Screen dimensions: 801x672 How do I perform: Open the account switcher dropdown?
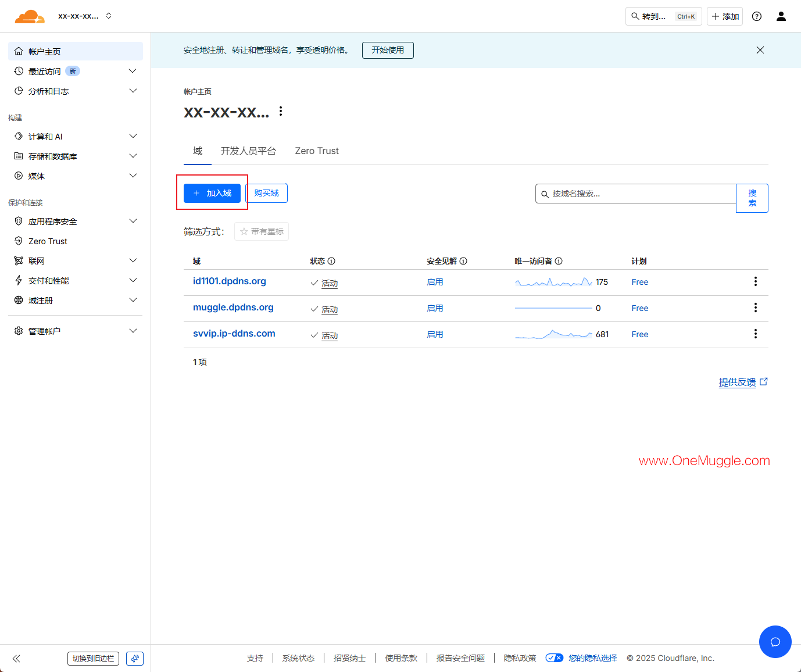point(85,16)
